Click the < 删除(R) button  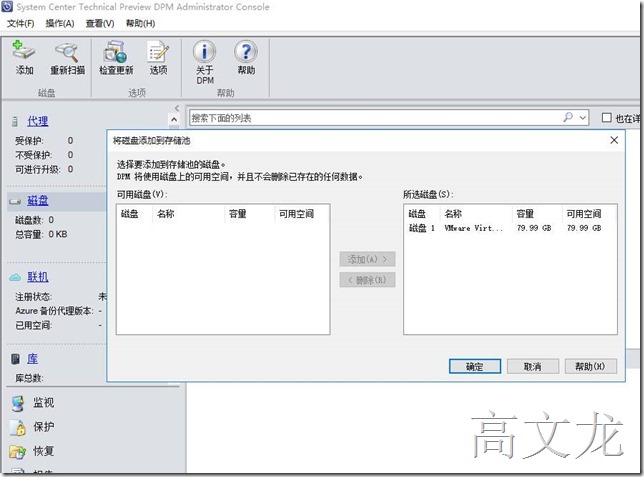(367, 280)
